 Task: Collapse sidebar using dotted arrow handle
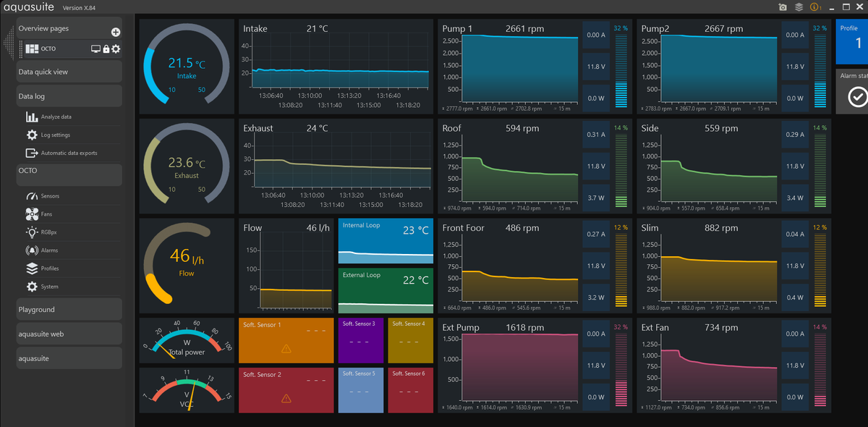click(9, 43)
